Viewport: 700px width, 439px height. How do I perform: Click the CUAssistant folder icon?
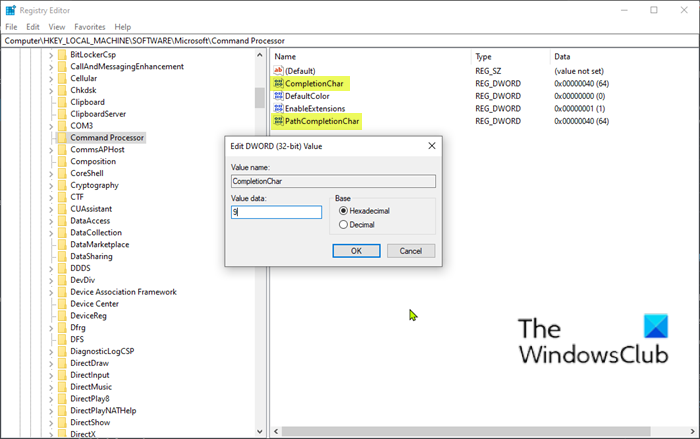coord(62,209)
